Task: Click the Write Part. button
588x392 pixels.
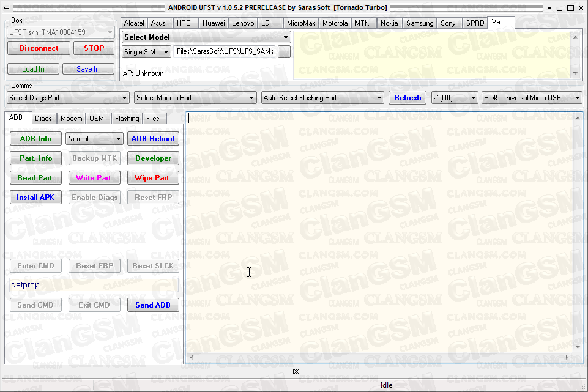Action: 94,177
